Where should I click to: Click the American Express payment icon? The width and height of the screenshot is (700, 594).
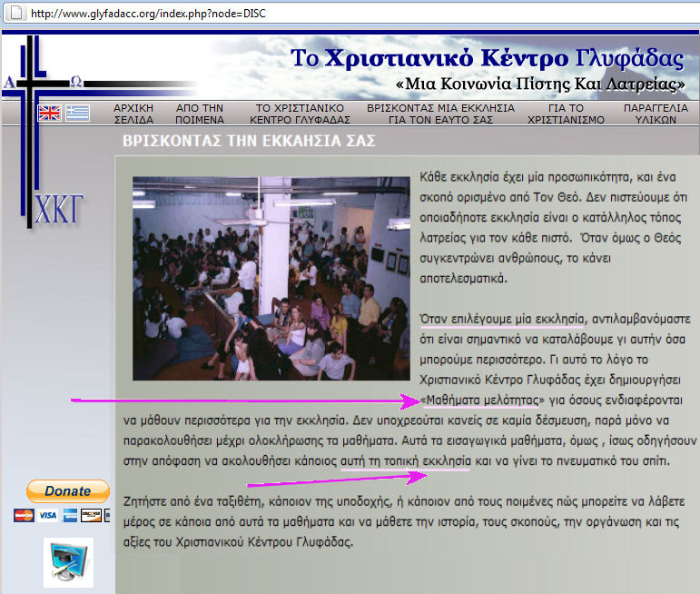[x=69, y=515]
